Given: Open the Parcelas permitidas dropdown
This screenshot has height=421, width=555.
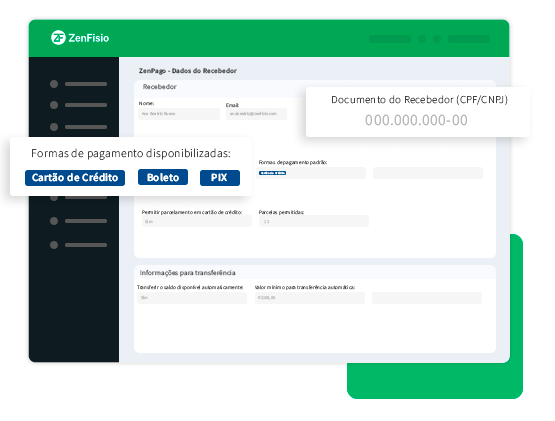Looking at the screenshot, I should click(x=314, y=221).
